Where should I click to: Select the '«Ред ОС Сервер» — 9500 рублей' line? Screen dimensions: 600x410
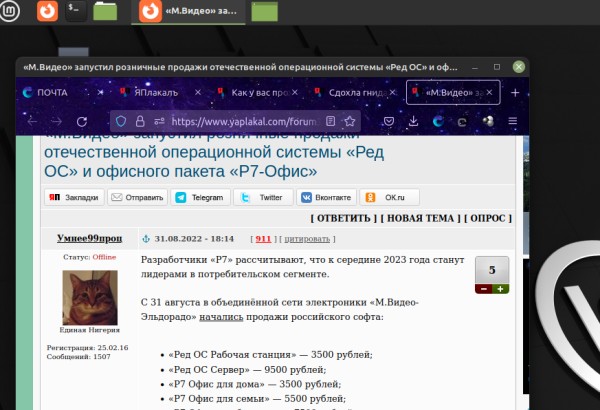[x=247, y=370]
